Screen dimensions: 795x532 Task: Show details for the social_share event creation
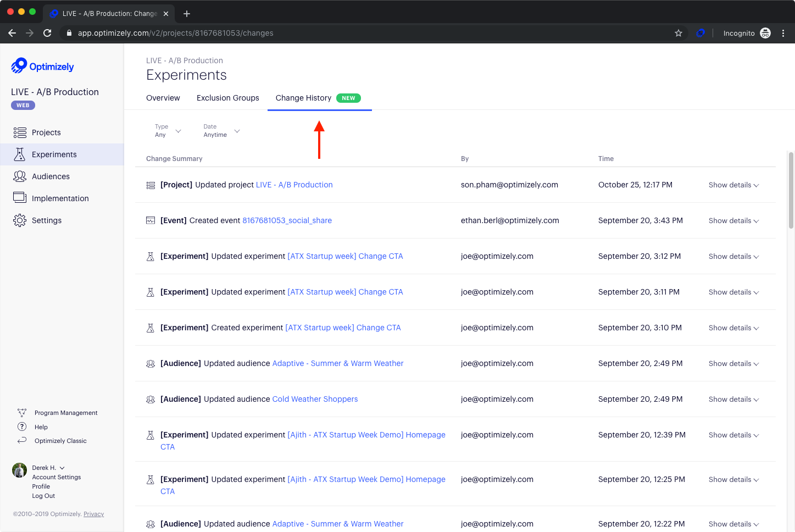click(x=733, y=221)
